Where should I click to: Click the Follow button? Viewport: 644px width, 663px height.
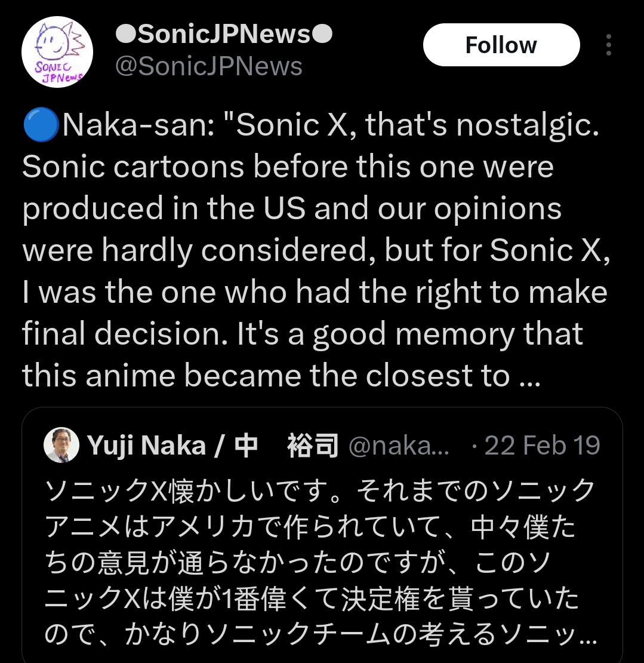(501, 45)
